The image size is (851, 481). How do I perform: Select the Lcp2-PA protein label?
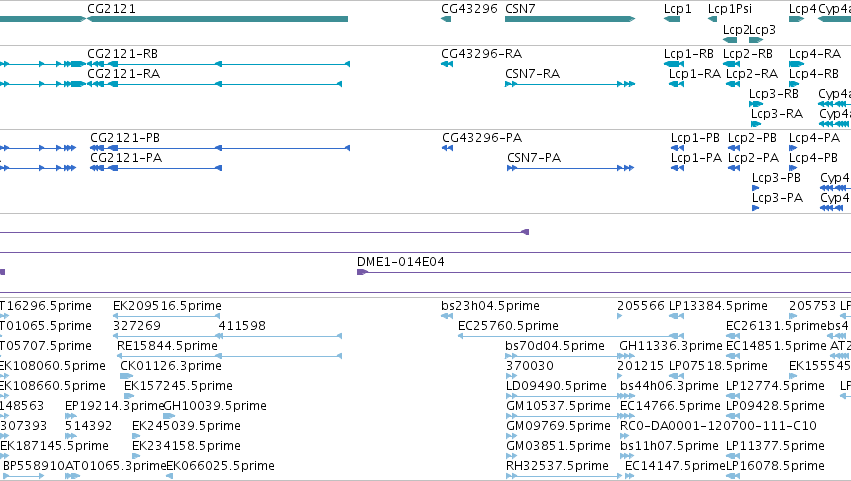coord(753,158)
